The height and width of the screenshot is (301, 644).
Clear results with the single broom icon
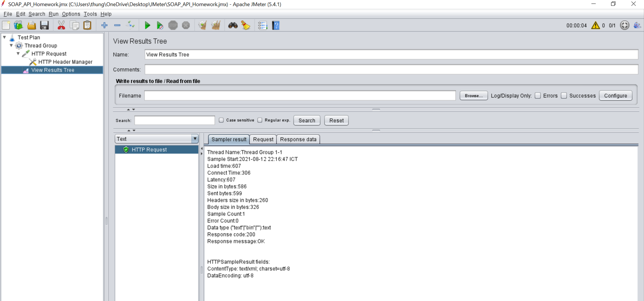pyautogui.click(x=202, y=25)
